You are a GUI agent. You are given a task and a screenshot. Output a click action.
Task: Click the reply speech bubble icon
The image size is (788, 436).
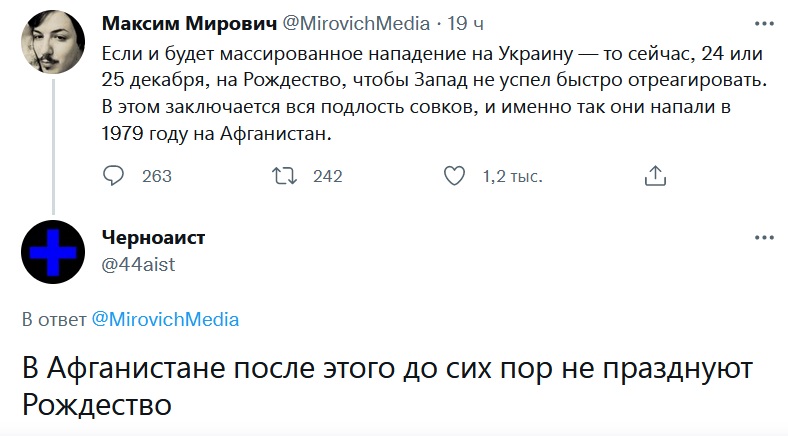pyautogui.click(x=115, y=176)
